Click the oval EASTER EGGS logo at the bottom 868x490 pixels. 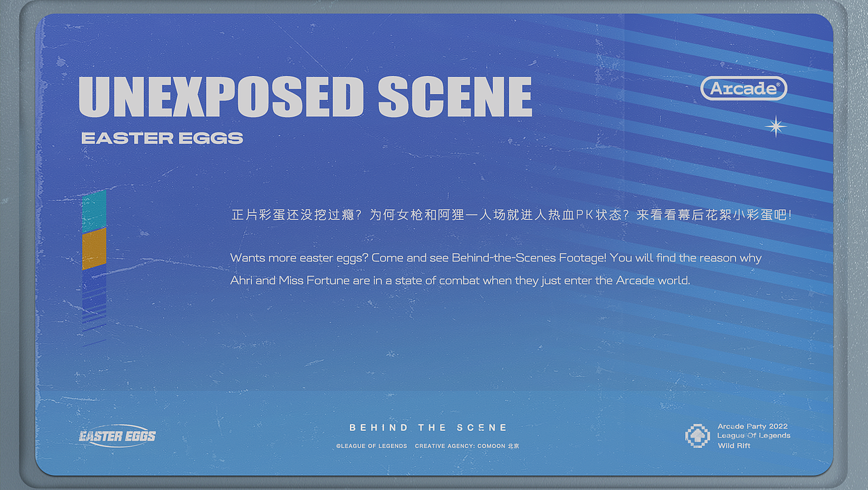[117, 436]
